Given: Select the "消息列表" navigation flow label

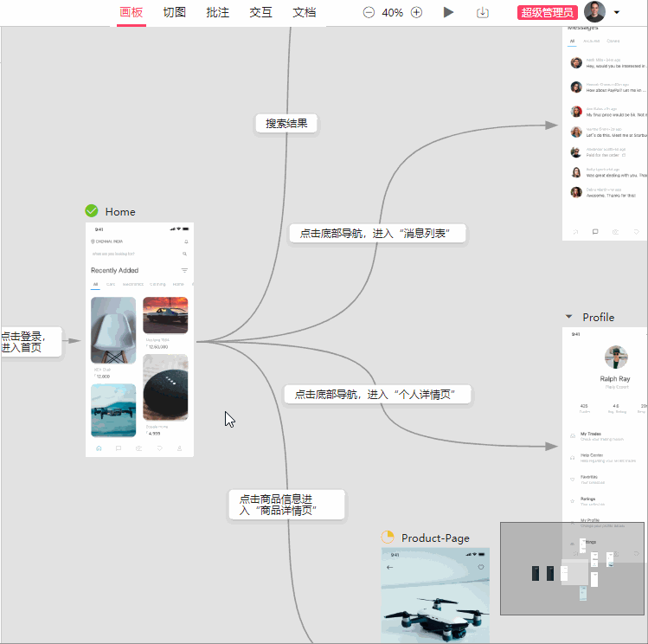Looking at the screenshot, I should (x=377, y=234).
